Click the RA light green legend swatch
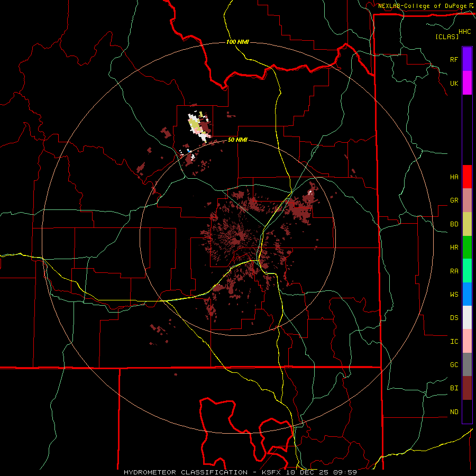The image size is (476, 476). click(467, 270)
